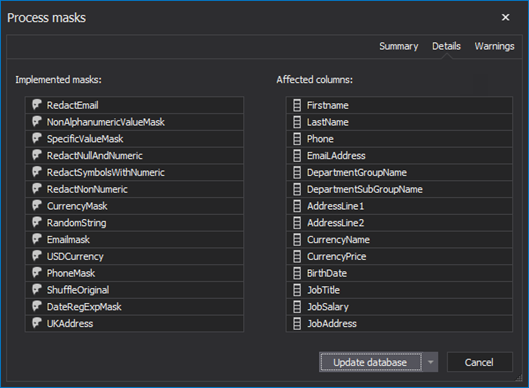Image resolution: width=529 pixels, height=388 pixels.
Task: Click the resize grip of the dialog
Action: point(519,379)
